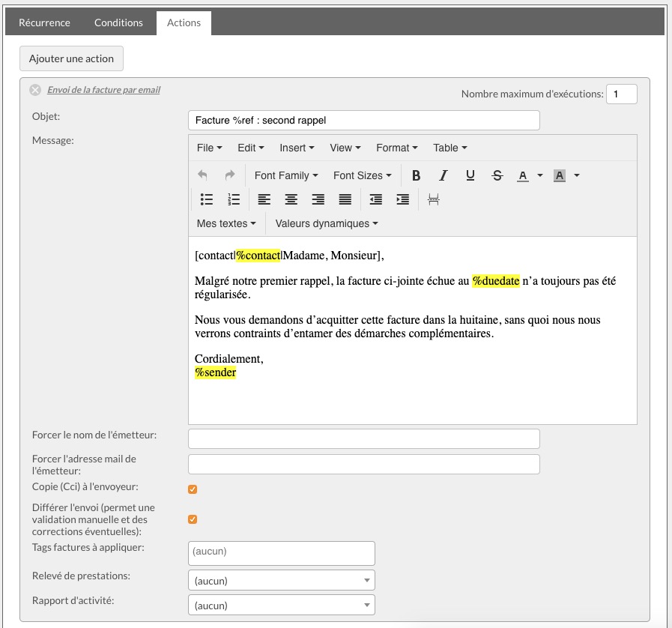Viewport: 672px width, 628px height.
Task: Remove the email action with the X icon
Action: [x=35, y=90]
